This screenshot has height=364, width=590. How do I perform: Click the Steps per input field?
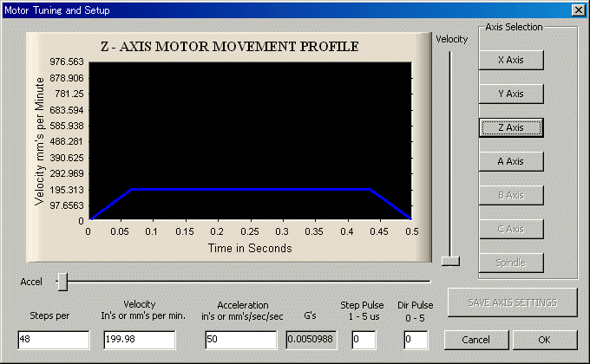pos(54,340)
